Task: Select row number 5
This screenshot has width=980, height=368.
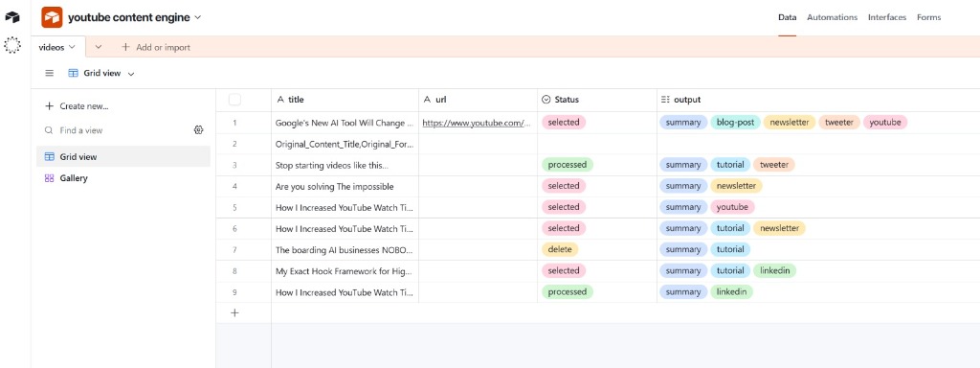Action: pyautogui.click(x=235, y=207)
